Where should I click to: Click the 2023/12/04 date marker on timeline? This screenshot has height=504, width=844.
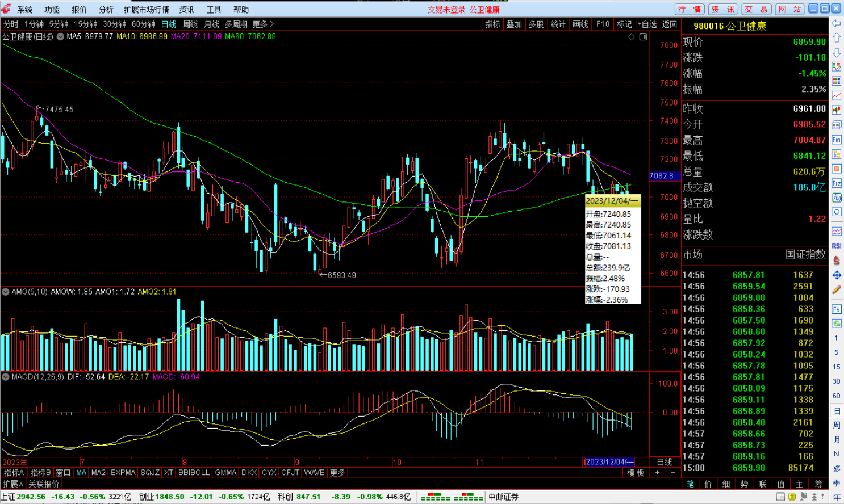609,462
